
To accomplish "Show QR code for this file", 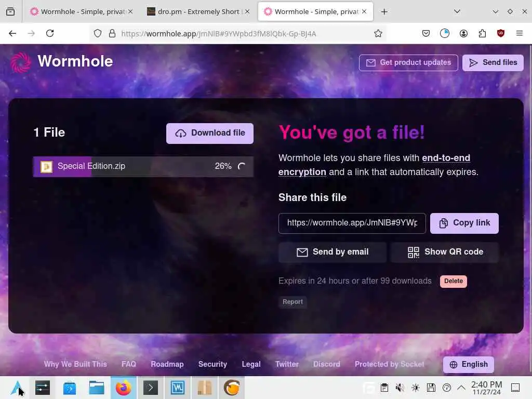I will [445, 252].
